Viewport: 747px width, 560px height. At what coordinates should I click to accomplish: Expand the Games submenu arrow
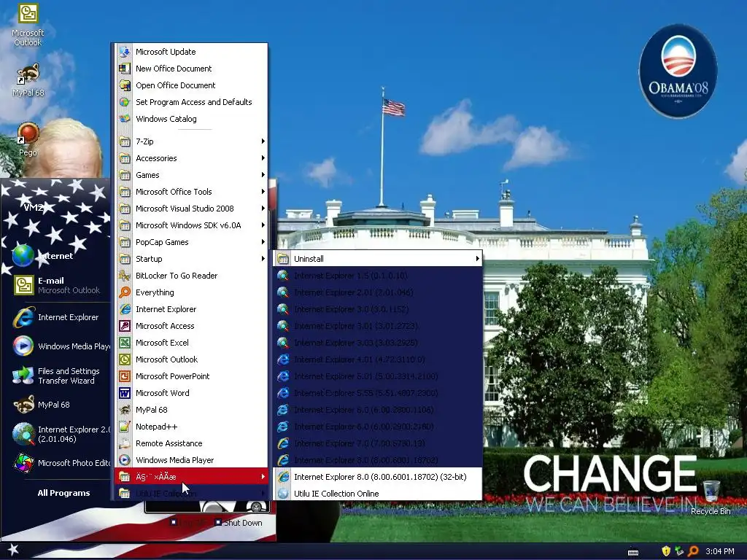263,175
